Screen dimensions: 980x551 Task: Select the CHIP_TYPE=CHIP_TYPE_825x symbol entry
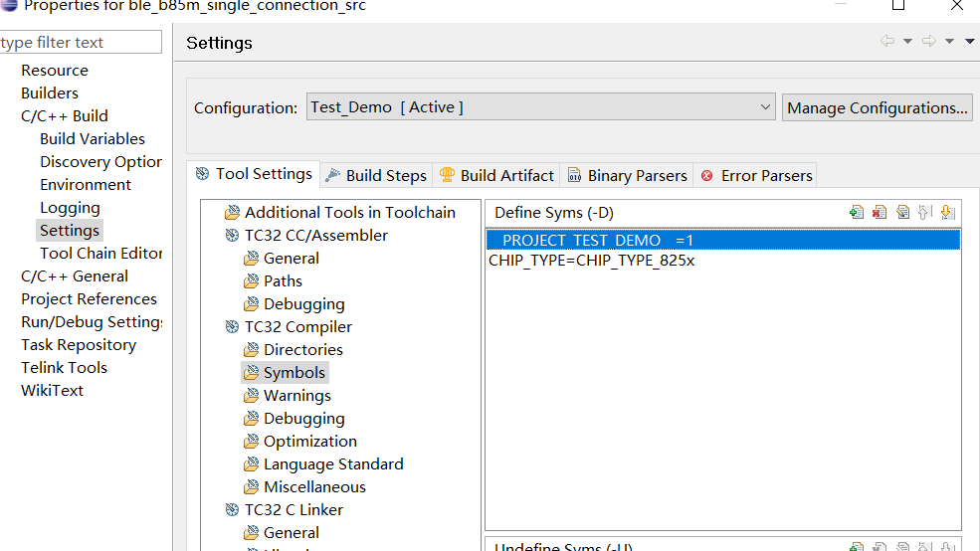[591, 261]
